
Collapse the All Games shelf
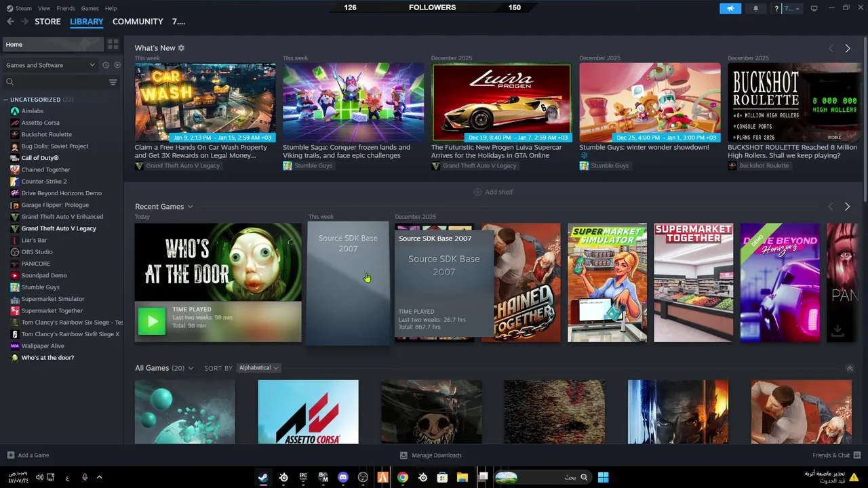click(850, 368)
